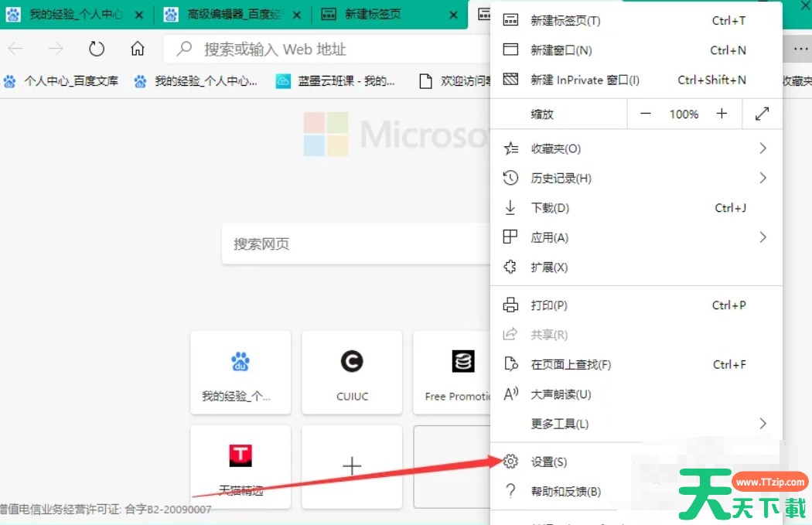The width and height of the screenshot is (812, 525).
Task: Open 设置(S) from the menu
Action: point(549,462)
